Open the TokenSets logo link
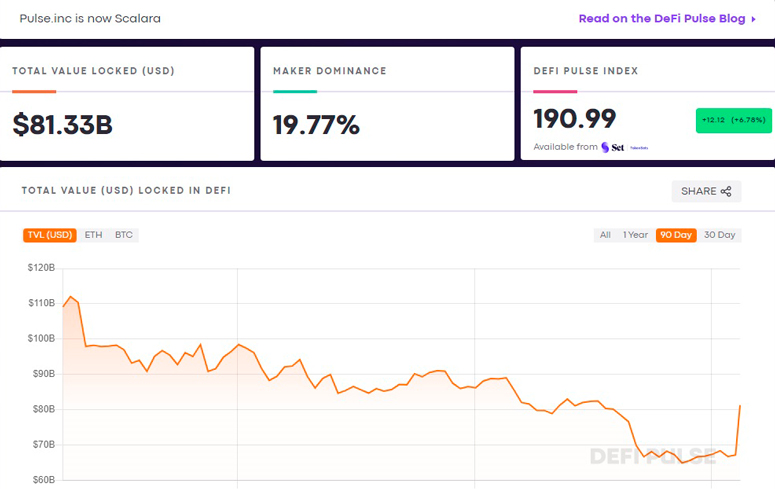Viewport: 775px width, 489px height. pyautogui.click(x=639, y=148)
